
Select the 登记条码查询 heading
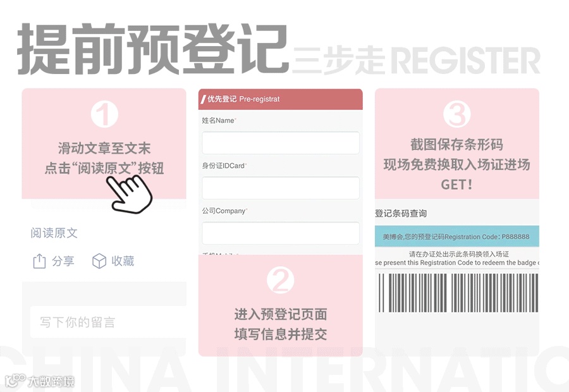(x=401, y=214)
